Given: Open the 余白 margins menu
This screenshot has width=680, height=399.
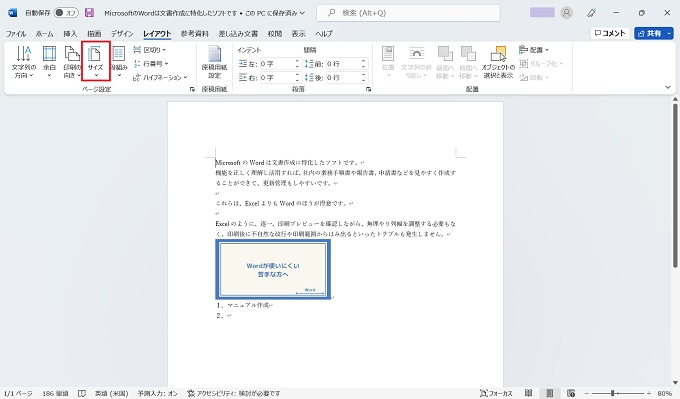Looking at the screenshot, I should click(49, 62).
